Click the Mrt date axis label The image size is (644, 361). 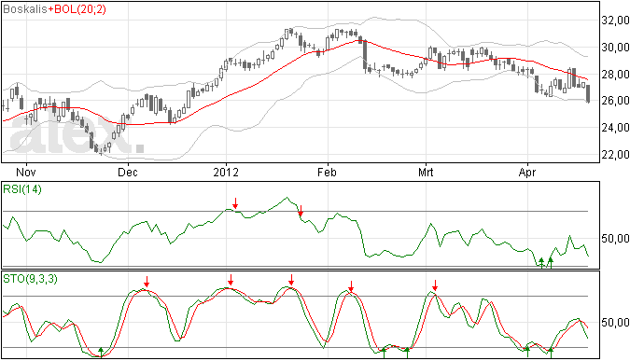[x=426, y=172]
